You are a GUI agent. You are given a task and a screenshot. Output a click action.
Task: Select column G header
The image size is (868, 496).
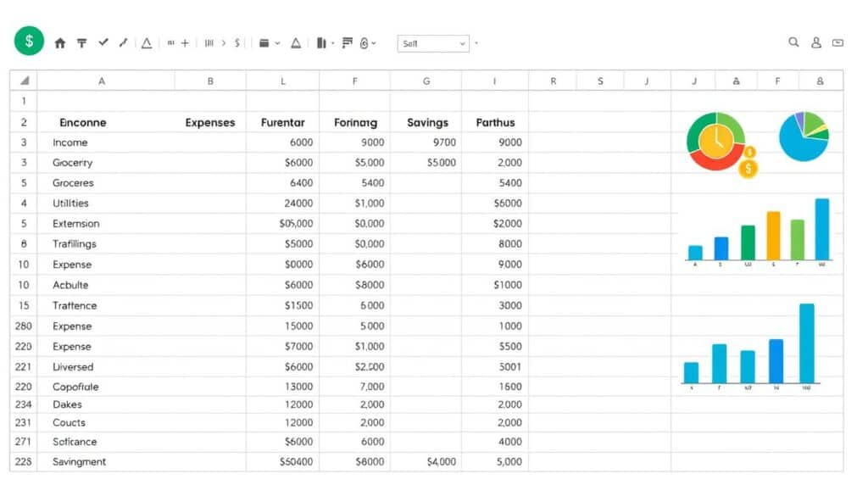[x=426, y=81]
